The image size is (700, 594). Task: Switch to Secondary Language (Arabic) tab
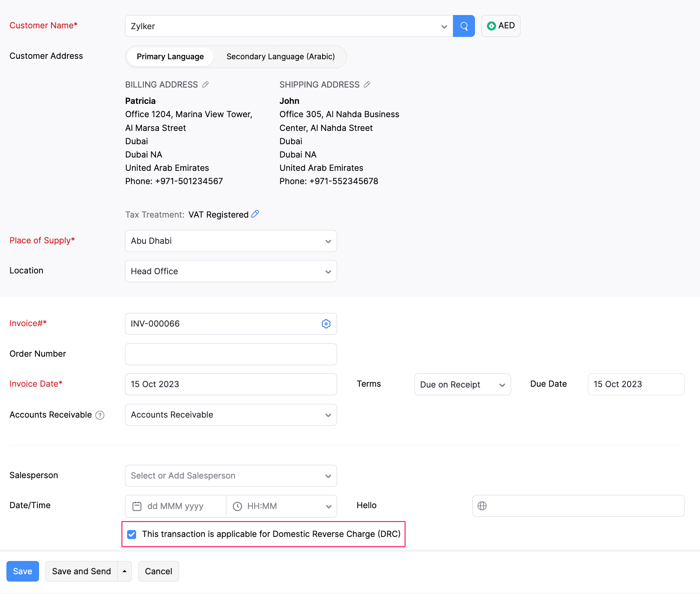[x=280, y=57]
